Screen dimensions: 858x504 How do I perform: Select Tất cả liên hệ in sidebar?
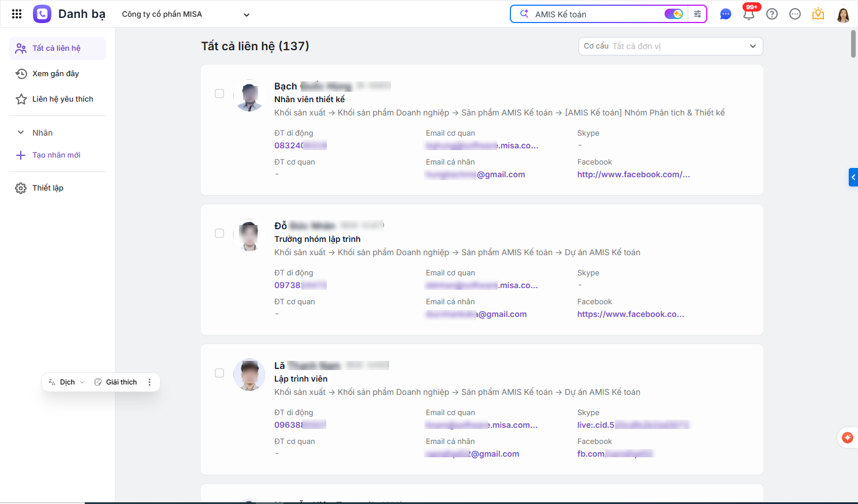tap(57, 48)
